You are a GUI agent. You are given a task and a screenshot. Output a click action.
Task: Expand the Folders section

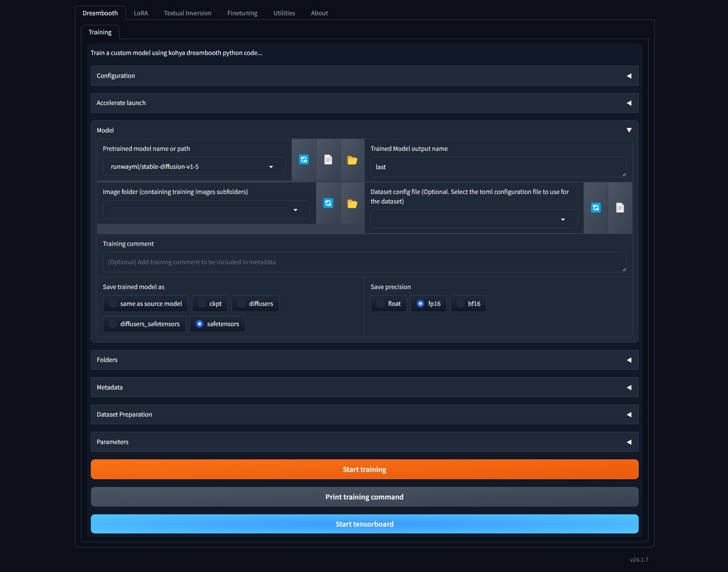(364, 360)
